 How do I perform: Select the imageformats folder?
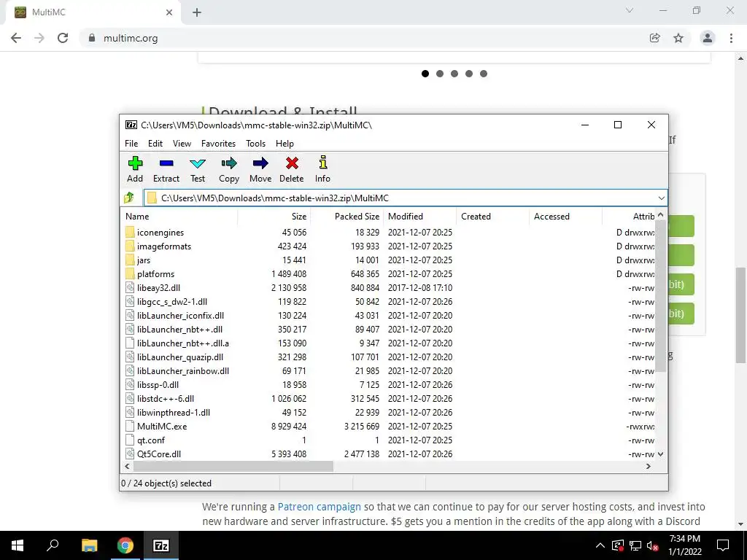click(x=164, y=246)
